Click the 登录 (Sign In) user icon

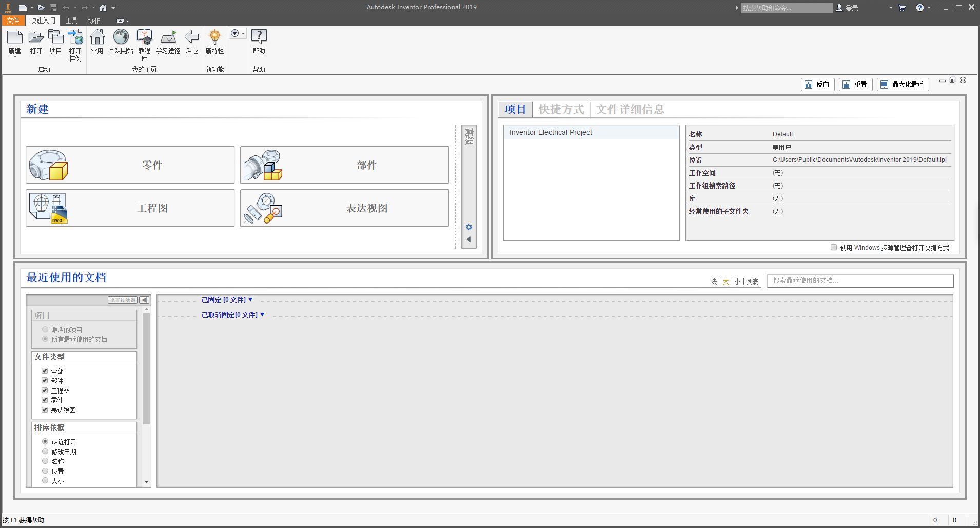839,8
